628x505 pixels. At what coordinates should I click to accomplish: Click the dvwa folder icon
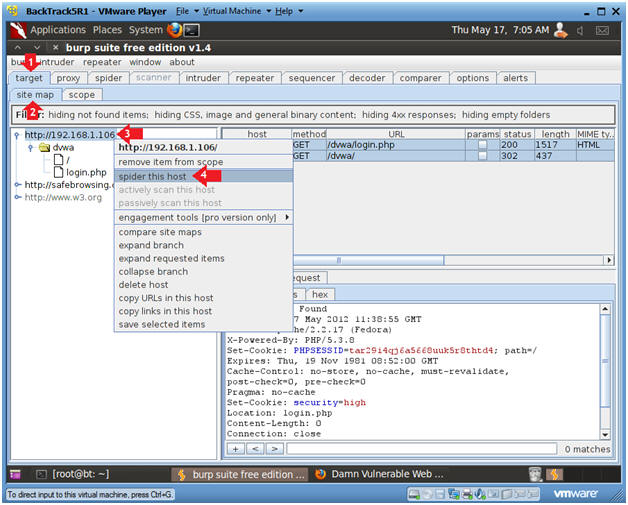44,148
